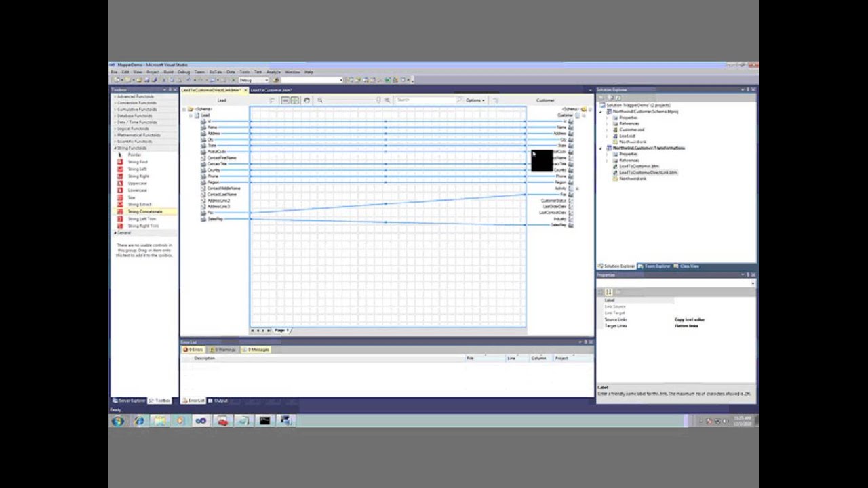
Task: Toggle the 0 Errors filter
Action: point(193,350)
